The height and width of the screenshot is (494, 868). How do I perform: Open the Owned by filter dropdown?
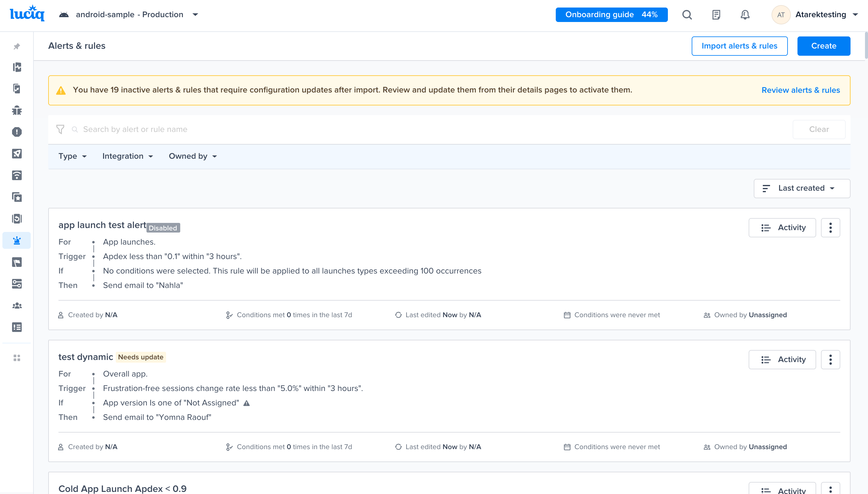(193, 156)
